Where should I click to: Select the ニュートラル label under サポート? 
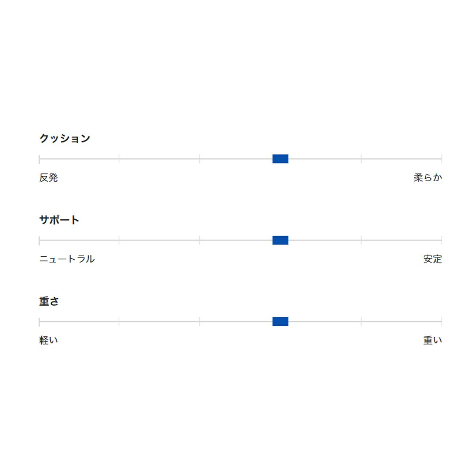[x=67, y=259]
